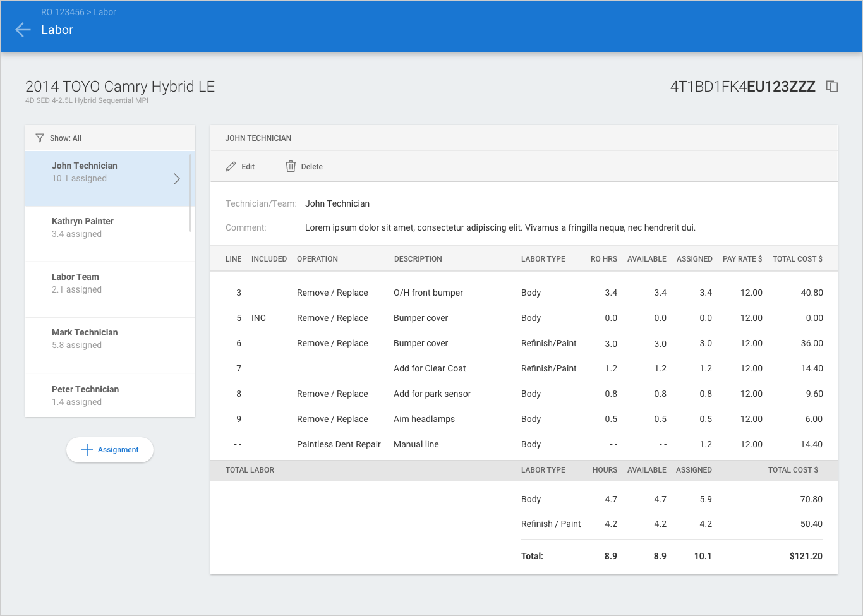This screenshot has width=863, height=616.
Task: Click the plus icon on Assignment button
Action: tap(87, 450)
